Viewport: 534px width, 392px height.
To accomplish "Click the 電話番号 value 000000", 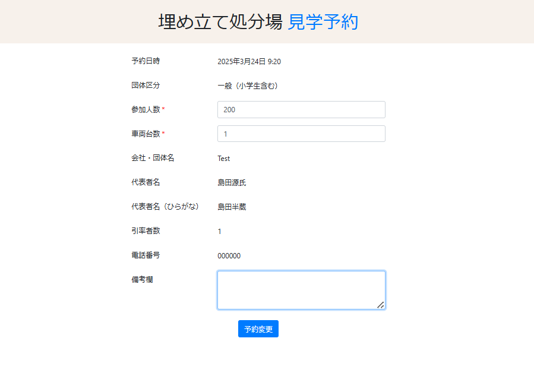I will pyautogui.click(x=229, y=256).
